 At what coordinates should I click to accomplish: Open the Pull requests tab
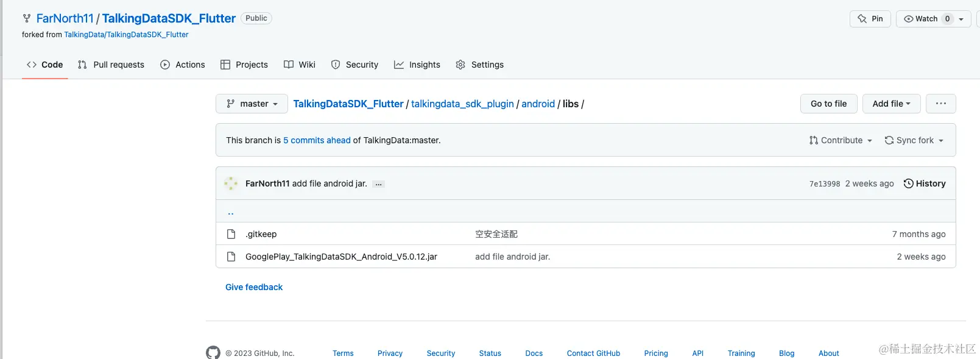[x=111, y=65]
